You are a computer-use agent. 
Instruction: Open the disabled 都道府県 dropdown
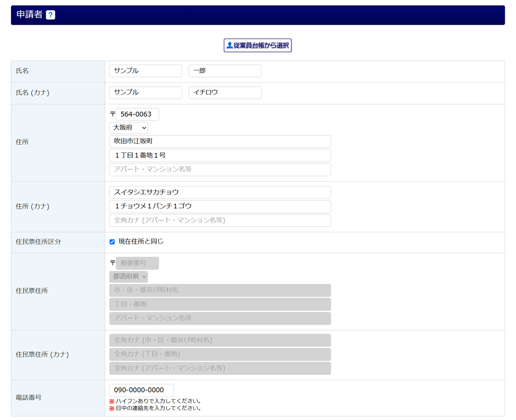pos(128,276)
